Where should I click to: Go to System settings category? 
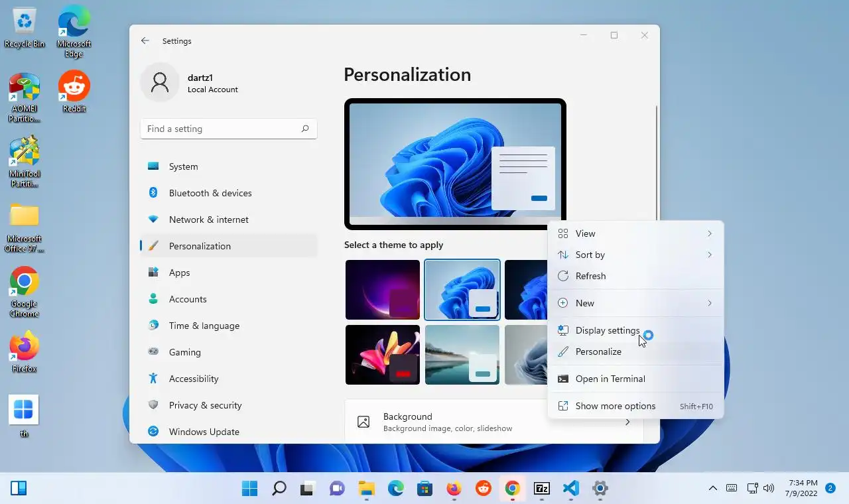point(229,166)
